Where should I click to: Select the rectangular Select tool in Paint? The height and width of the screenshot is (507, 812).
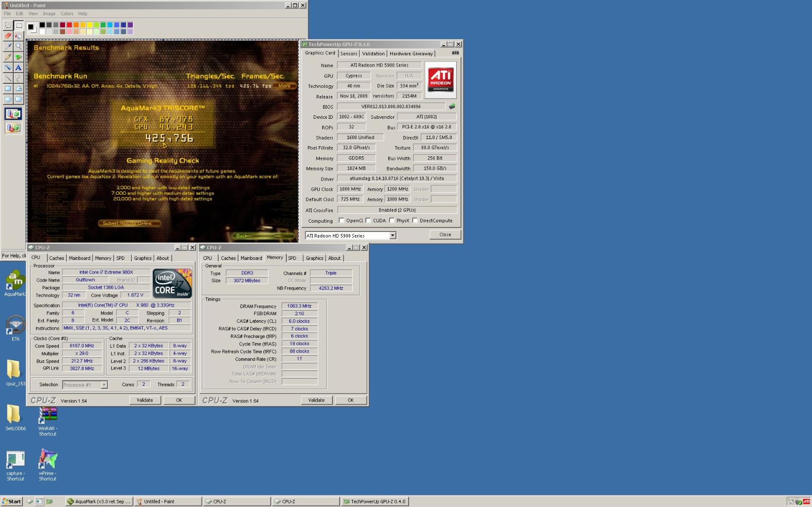pyautogui.click(x=19, y=25)
